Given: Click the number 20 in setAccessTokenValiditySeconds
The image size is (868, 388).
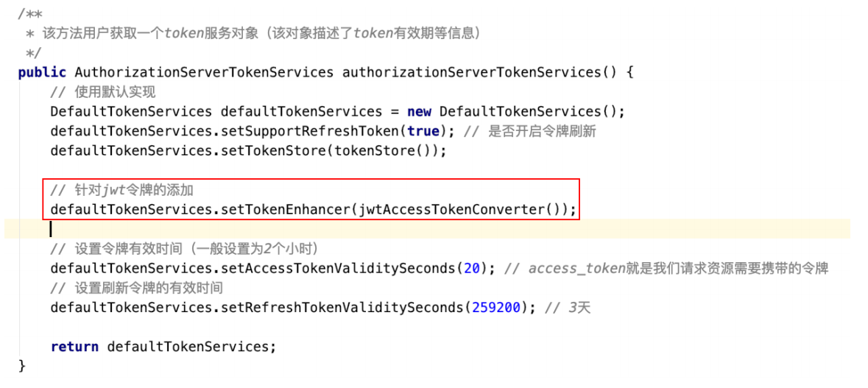Looking at the screenshot, I should 472,269.
